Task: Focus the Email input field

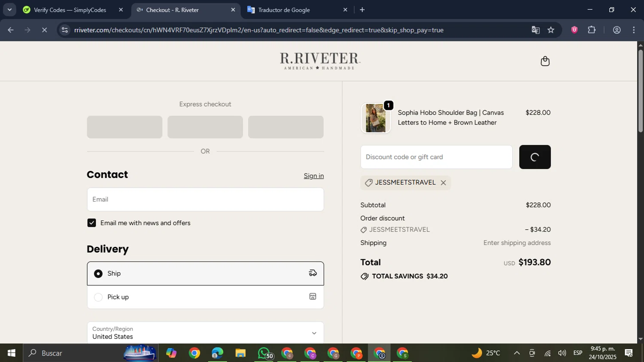Action: click(205, 199)
